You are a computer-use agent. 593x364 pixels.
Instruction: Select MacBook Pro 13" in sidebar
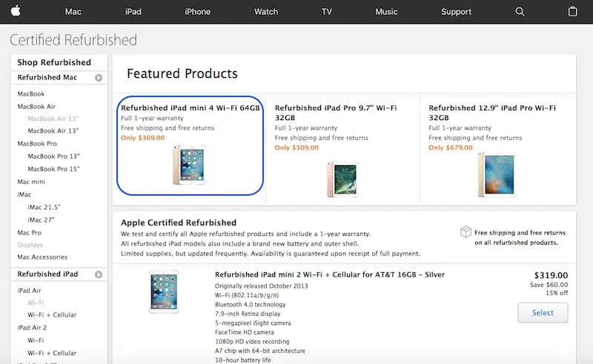click(53, 156)
